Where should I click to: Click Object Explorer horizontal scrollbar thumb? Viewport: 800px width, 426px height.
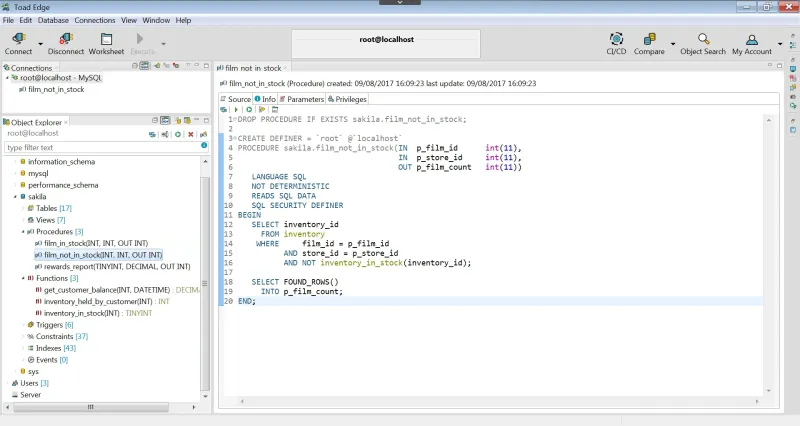tap(91, 407)
